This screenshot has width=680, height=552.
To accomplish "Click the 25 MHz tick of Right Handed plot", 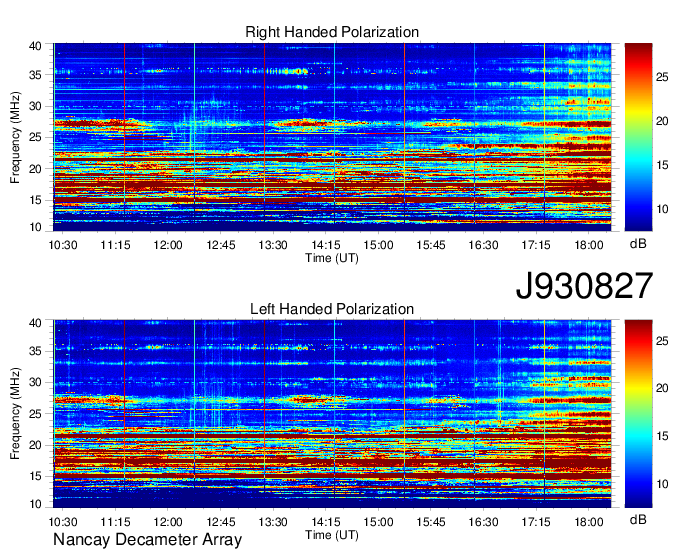I will coord(35,137).
